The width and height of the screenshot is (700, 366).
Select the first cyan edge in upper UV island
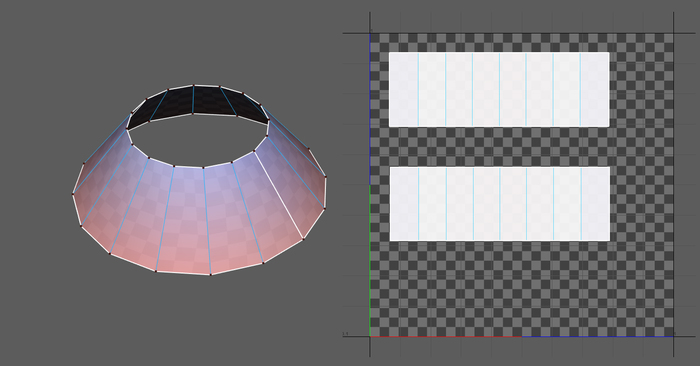click(x=418, y=89)
